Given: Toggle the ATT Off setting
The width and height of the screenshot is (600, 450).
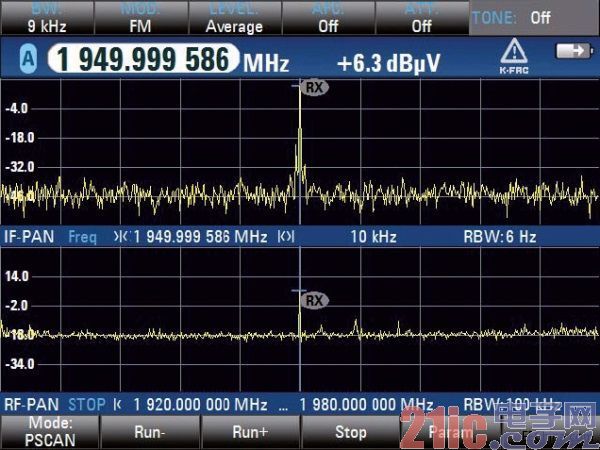Looking at the screenshot, I should (421, 19).
